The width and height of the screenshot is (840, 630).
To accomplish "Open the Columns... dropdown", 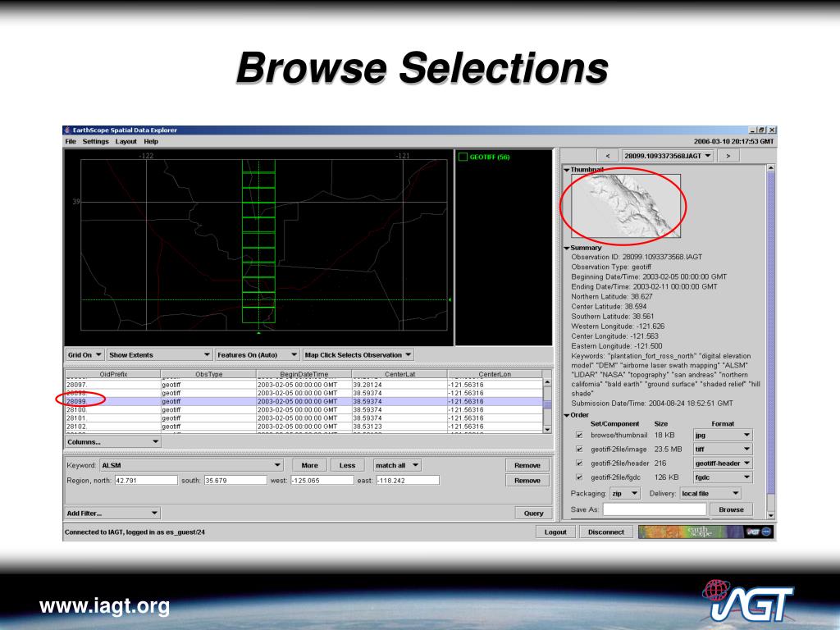I will tap(113, 442).
